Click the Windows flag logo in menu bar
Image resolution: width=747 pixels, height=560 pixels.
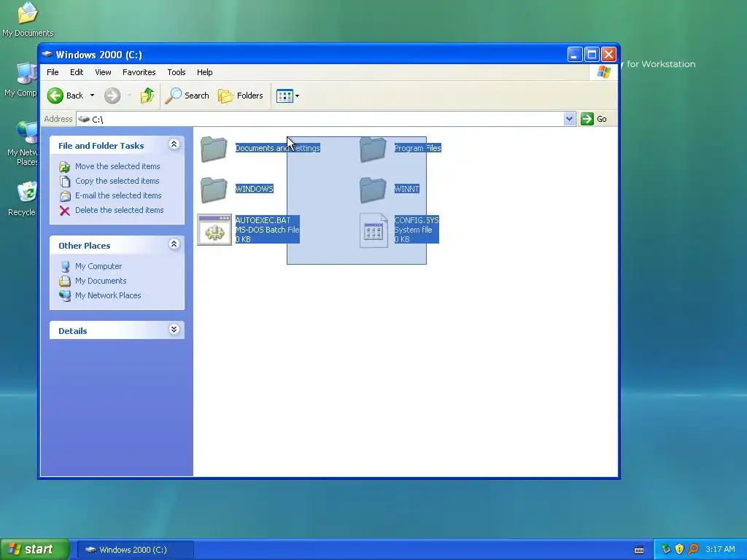pyautogui.click(x=603, y=72)
